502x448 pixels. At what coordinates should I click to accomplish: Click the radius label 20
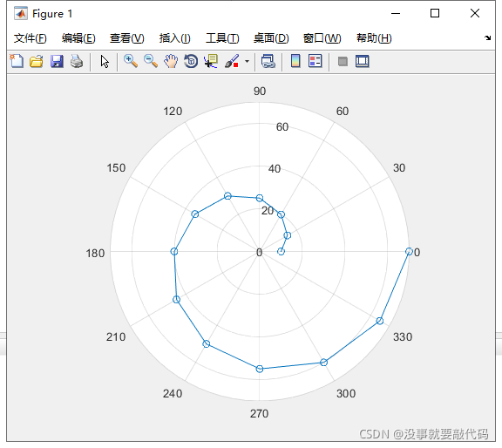[268, 211]
